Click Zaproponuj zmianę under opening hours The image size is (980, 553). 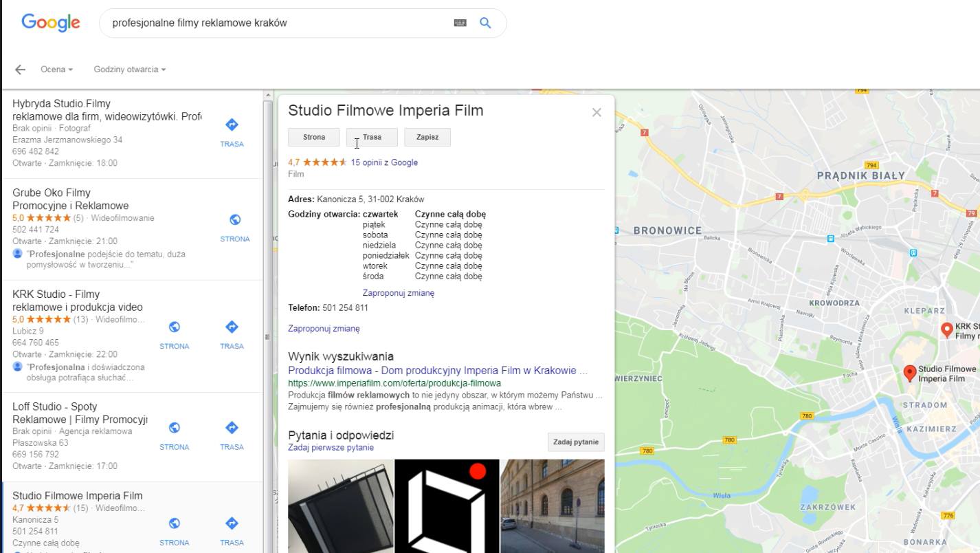click(x=399, y=293)
